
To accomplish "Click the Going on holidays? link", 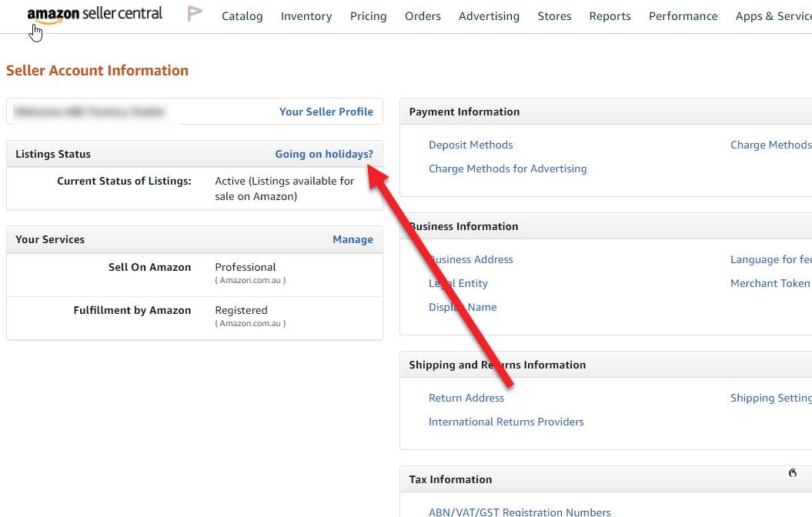I will pos(324,154).
